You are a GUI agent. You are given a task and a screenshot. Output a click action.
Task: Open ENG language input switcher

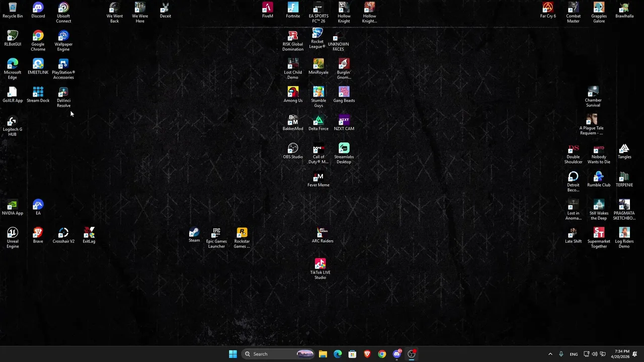tap(574, 354)
